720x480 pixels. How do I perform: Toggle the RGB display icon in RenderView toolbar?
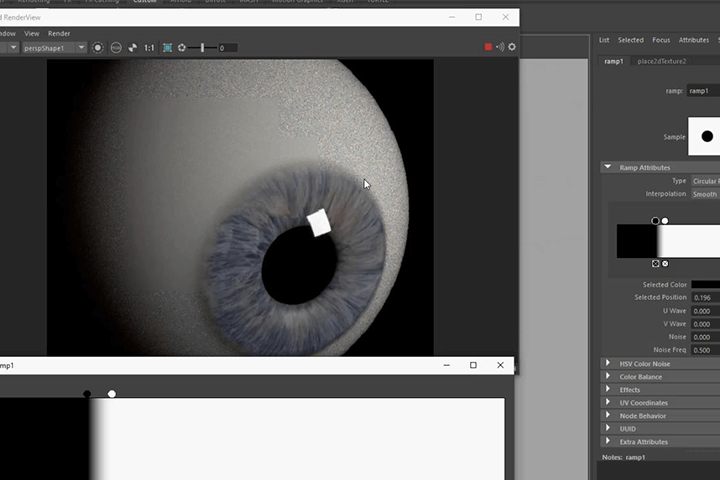click(x=116, y=48)
